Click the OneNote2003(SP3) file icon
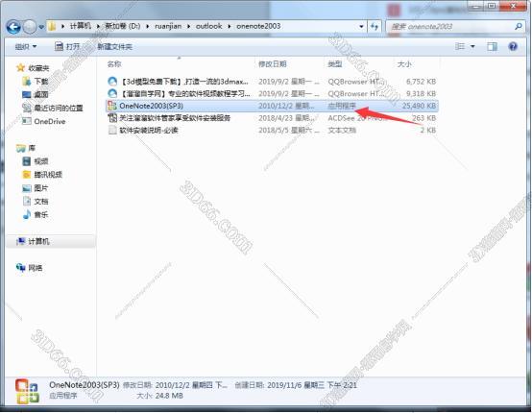The width and height of the screenshot is (532, 413). click(x=112, y=106)
